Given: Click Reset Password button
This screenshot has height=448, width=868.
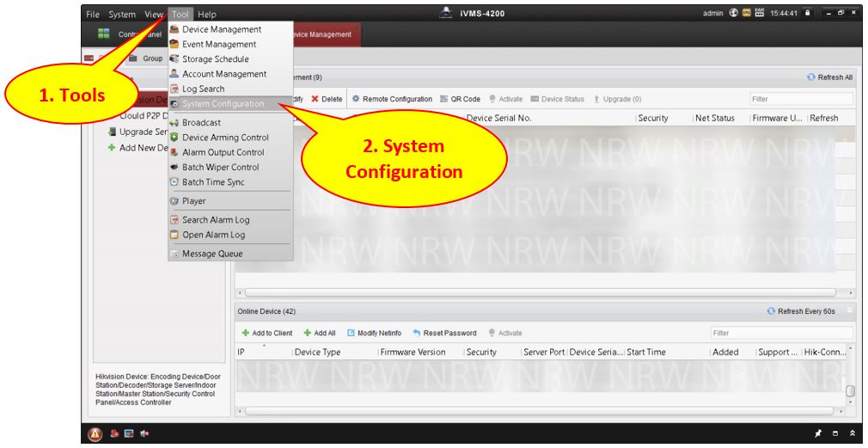Looking at the screenshot, I should pos(444,334).
